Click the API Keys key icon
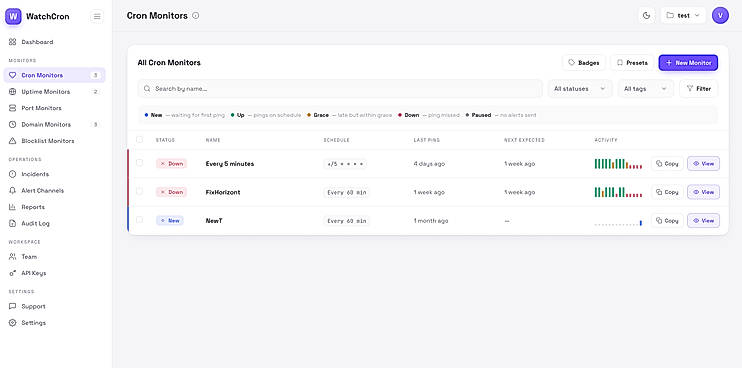Screen dimensions: 742x368 [12, 273]
